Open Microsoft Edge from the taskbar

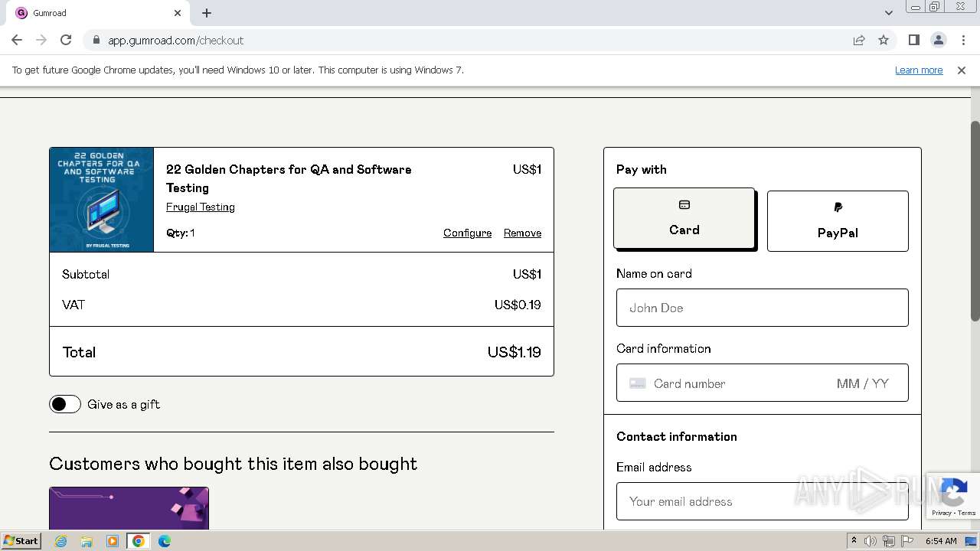tap(165, 541)
